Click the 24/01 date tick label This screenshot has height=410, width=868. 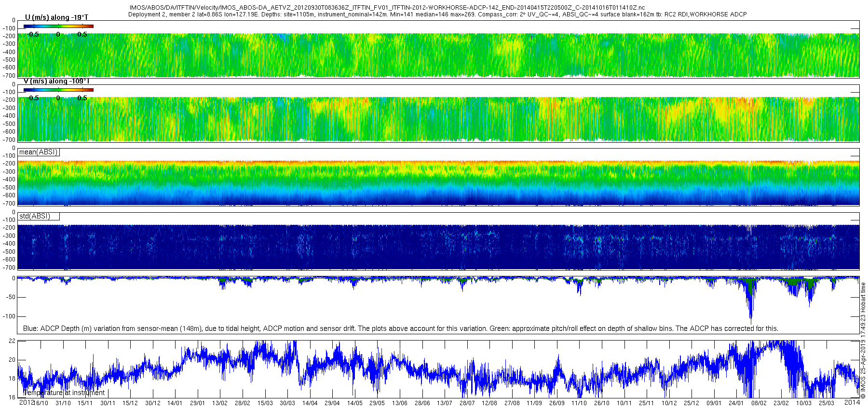pos(736,403)
